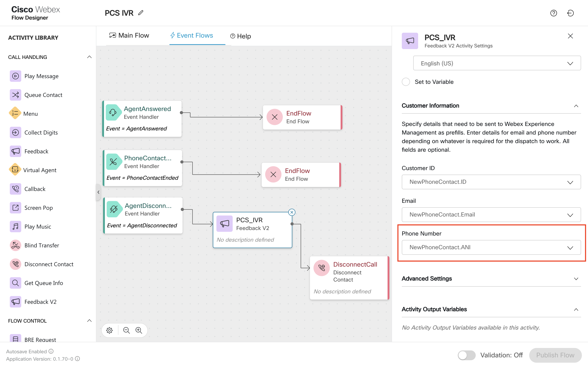588x368 pixels.
Task: Click the Publish Flow button
Action: coord(555,355)
